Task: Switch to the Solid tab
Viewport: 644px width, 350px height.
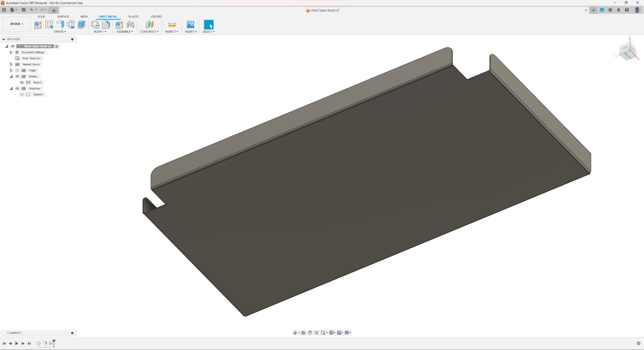Action: point(41,16)
